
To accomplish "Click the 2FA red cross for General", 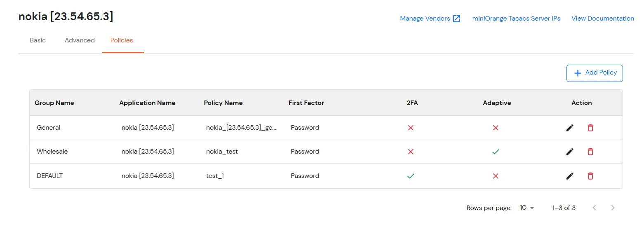I will 411,128.
